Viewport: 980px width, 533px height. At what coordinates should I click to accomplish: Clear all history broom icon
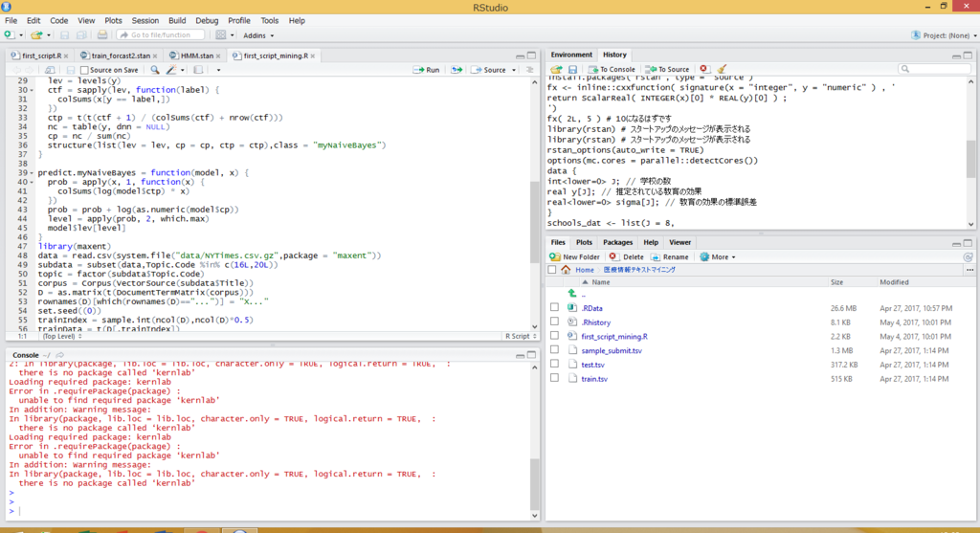(722, 69)
